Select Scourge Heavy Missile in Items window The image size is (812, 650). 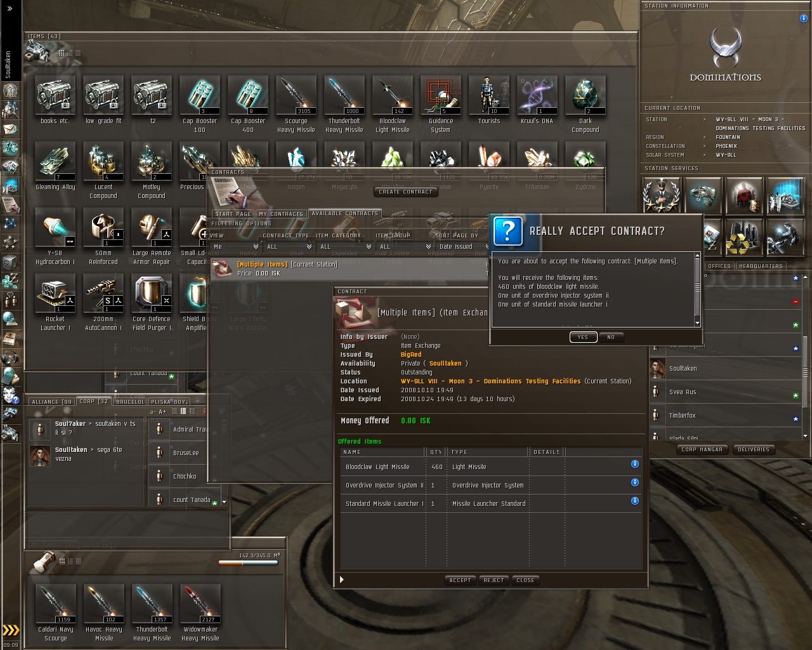296,104
